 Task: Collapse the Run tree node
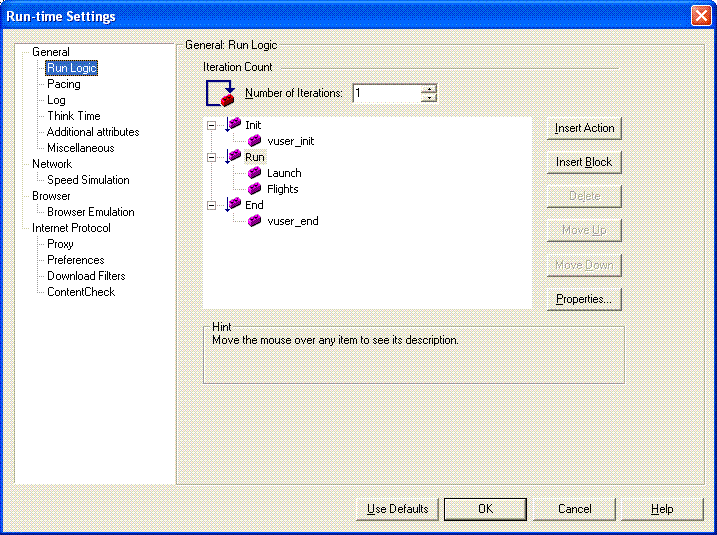211,157
